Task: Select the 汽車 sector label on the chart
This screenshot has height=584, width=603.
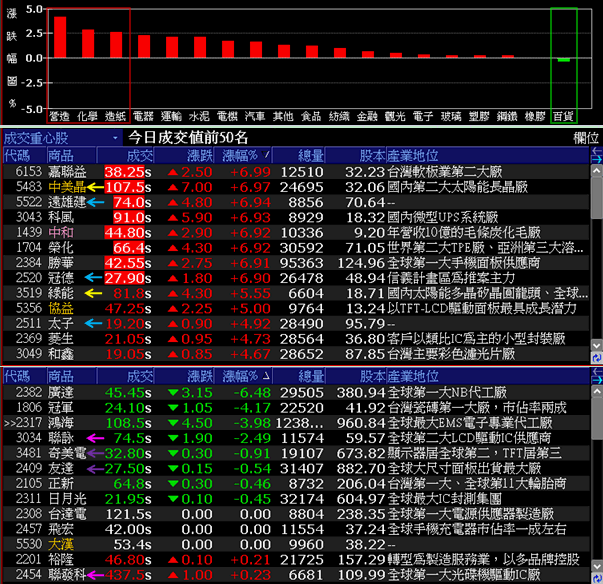Action: (x=255, y=116)
